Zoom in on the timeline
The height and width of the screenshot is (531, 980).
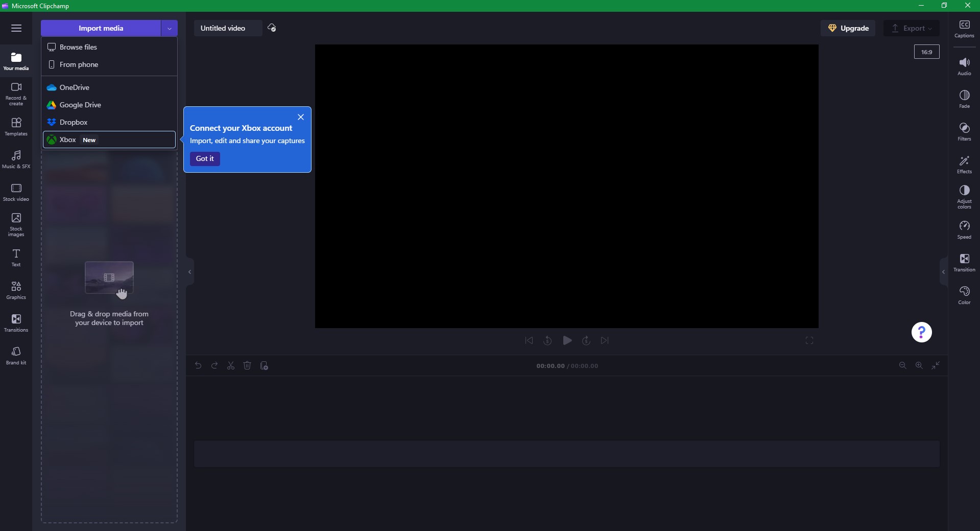pyautogui.click(x=919, y=365)
